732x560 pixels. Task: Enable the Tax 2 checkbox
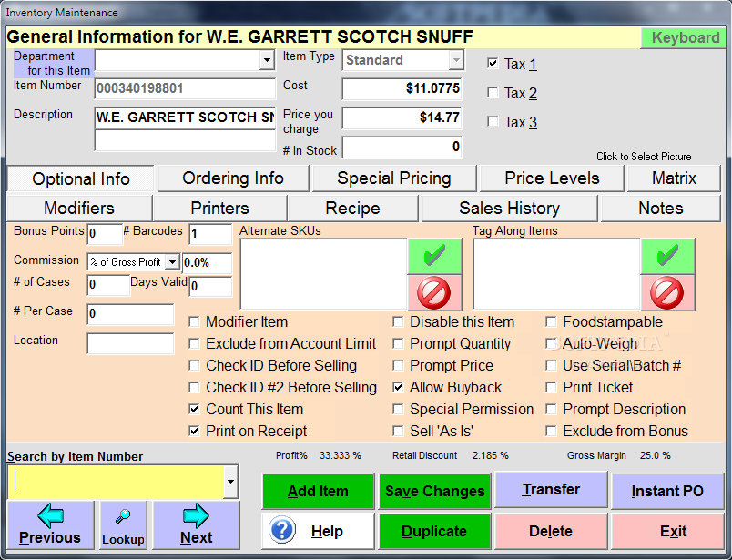tap(493, 93)
